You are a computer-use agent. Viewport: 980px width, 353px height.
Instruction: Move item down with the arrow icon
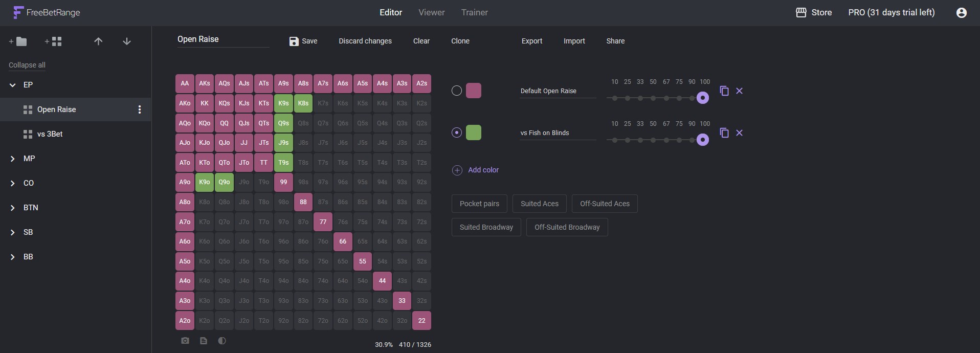[127, 41]
